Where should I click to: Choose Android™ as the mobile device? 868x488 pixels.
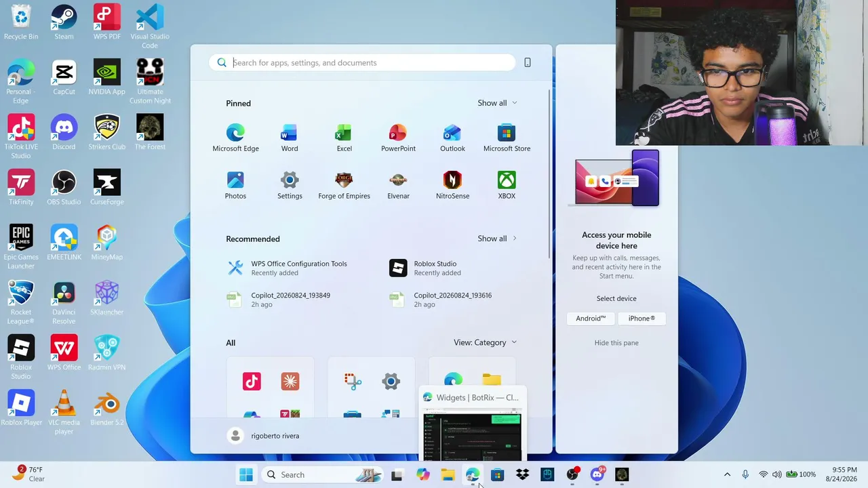[x=591, y=319]
